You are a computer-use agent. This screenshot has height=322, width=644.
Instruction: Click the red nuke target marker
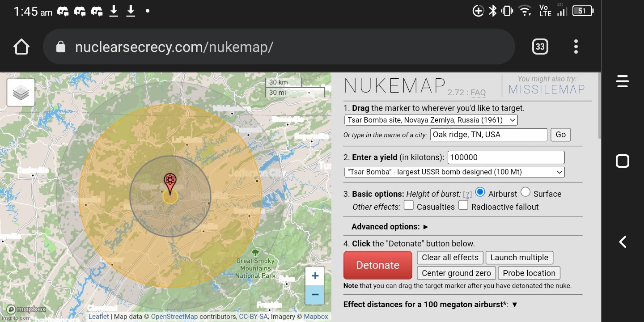click(170, 184)
